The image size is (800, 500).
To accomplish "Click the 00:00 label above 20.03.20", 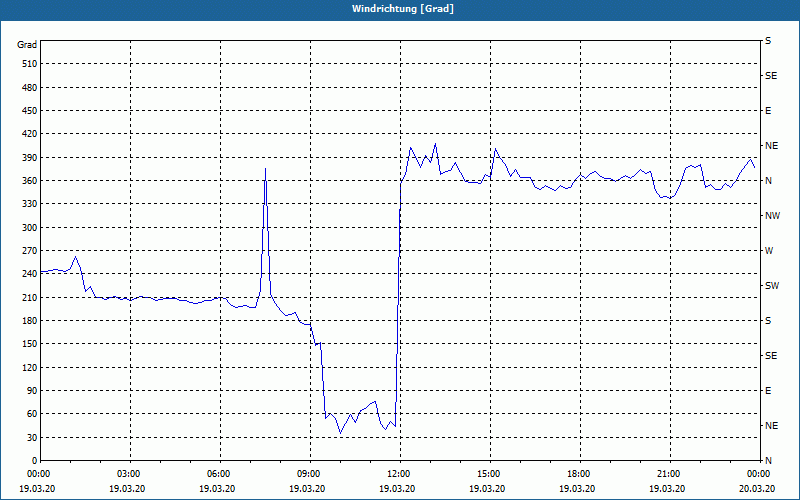I will point(757,474).
